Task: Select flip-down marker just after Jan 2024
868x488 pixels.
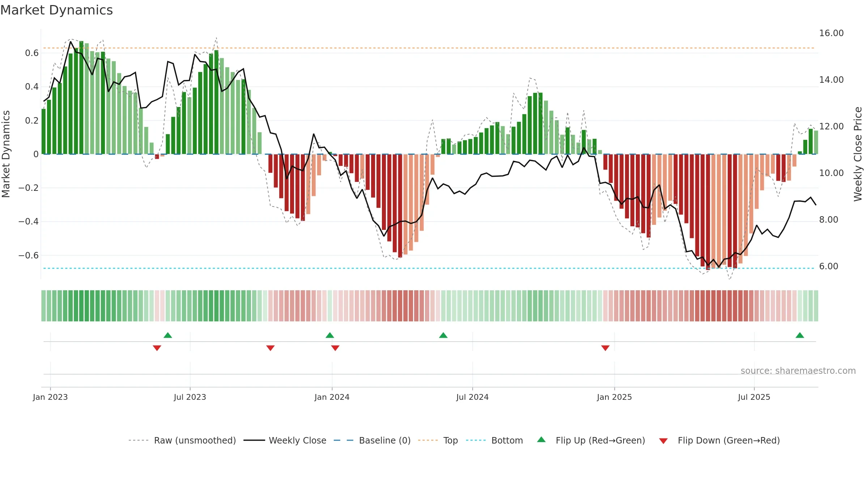Action: click(x=335, y=348)
